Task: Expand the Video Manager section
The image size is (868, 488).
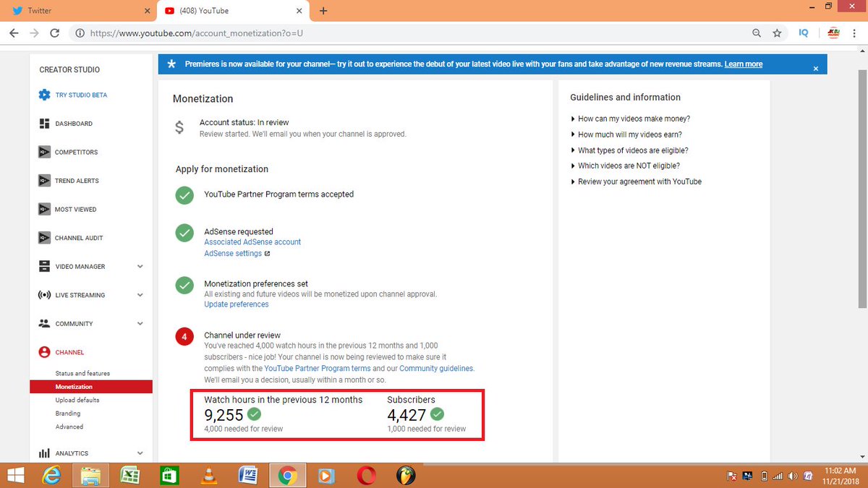Action: 140,267
